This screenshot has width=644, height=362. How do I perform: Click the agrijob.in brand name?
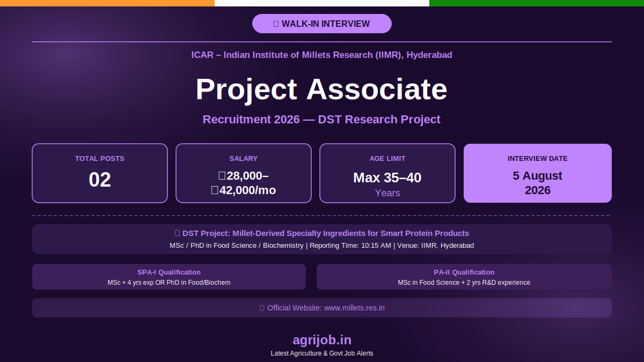tap(322, 340)
